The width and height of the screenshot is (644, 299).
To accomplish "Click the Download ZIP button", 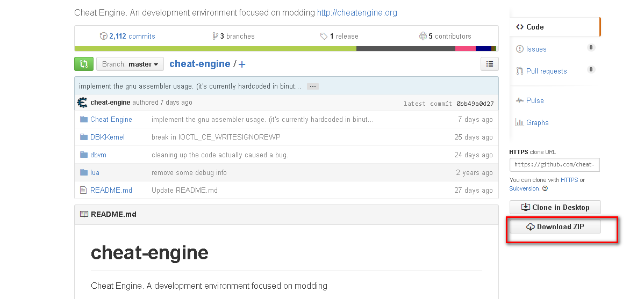I will [555, 227].
